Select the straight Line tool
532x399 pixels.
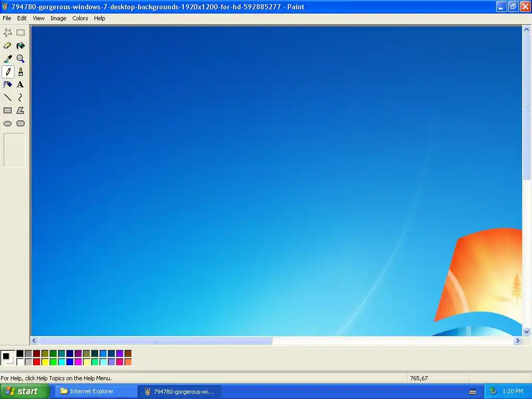click(8, 98)
